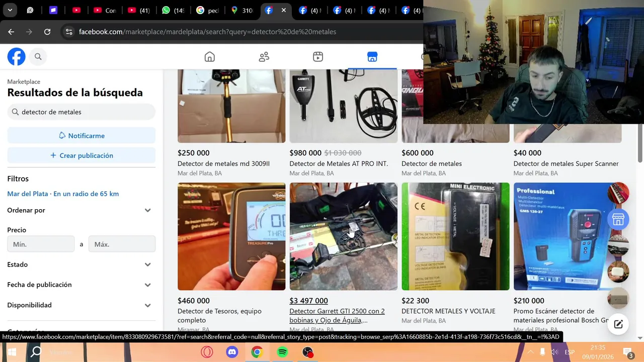This screenshot has height=362, width=644.
Task: Open the Windows notification center icon
Action: [627, 352]
